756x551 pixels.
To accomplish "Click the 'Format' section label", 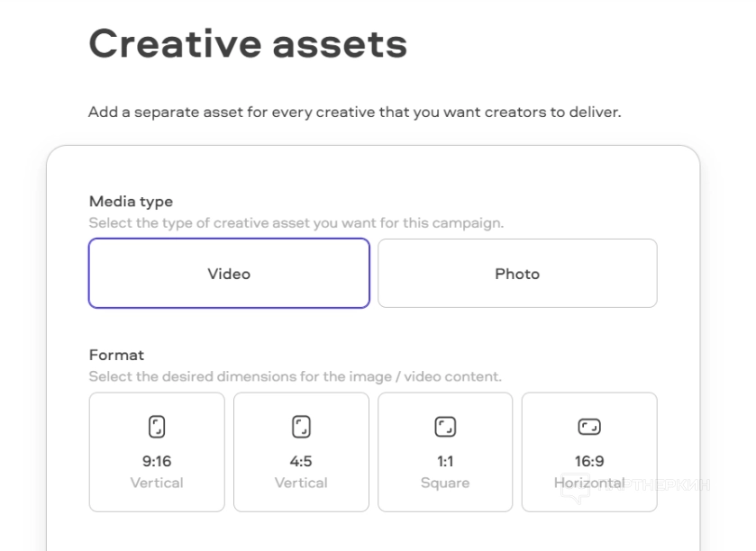I will click(x=116, y=355).
